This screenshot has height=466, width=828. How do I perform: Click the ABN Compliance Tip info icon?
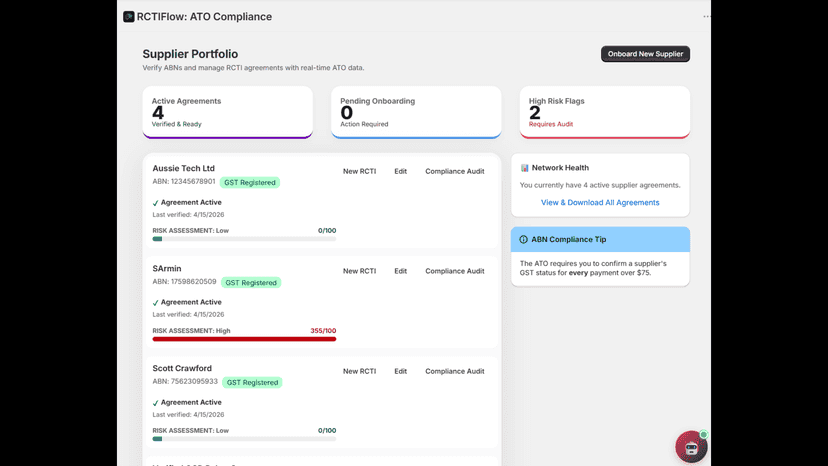click(x=523, y=239)
